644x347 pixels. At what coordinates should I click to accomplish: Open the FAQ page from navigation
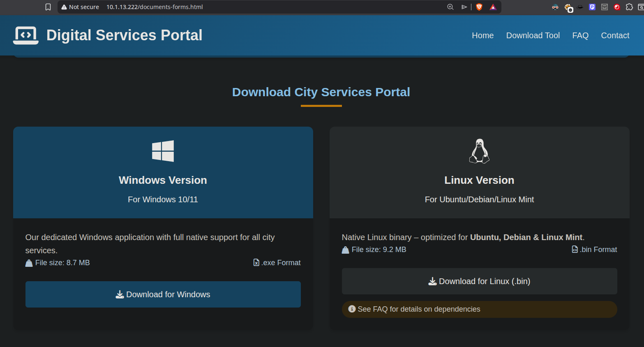tap(580, 35)
